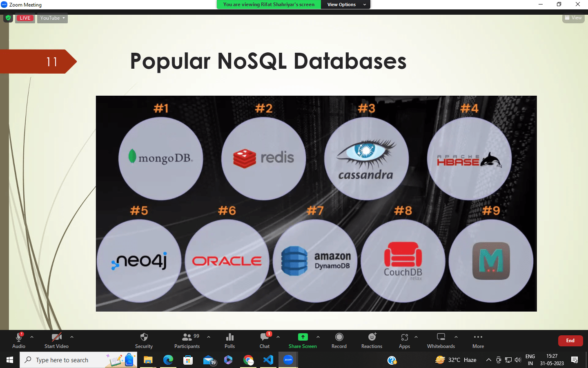Screen dimensions: 588x368
Task: Open File Explorer from the taskbar
Action: [148, 360]
